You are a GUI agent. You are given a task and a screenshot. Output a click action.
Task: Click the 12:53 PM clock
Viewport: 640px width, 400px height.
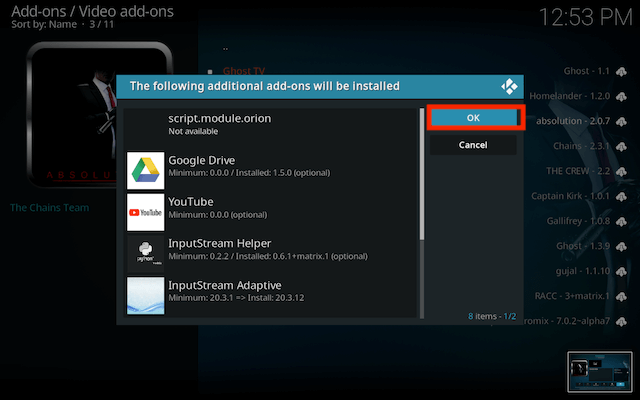[x=586, y=18]
